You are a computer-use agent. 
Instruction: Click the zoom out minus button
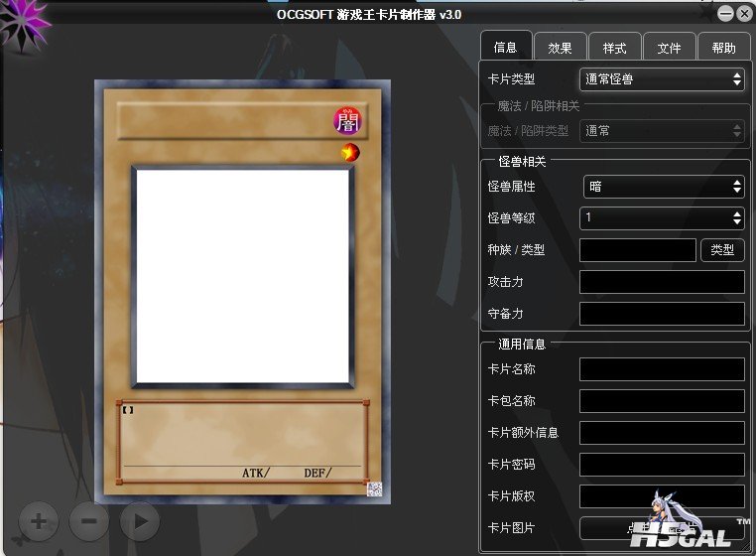coord(88,520)
